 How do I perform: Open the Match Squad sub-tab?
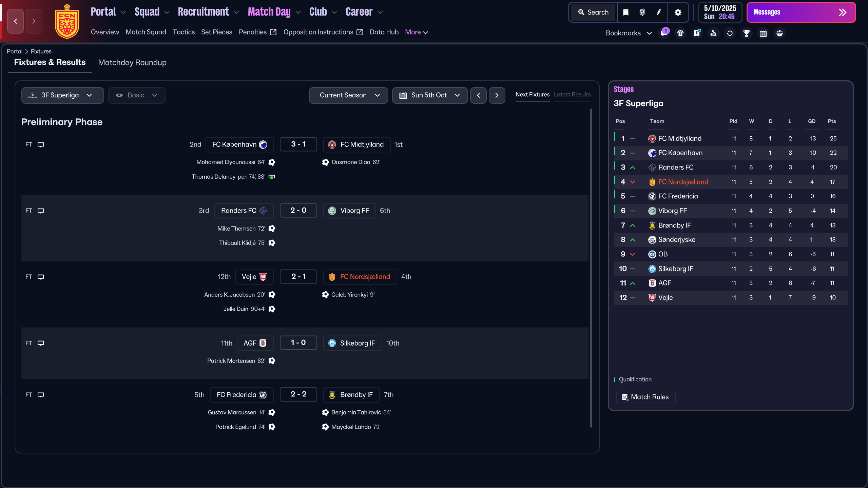pyautogui.click(x=146, y=32)
